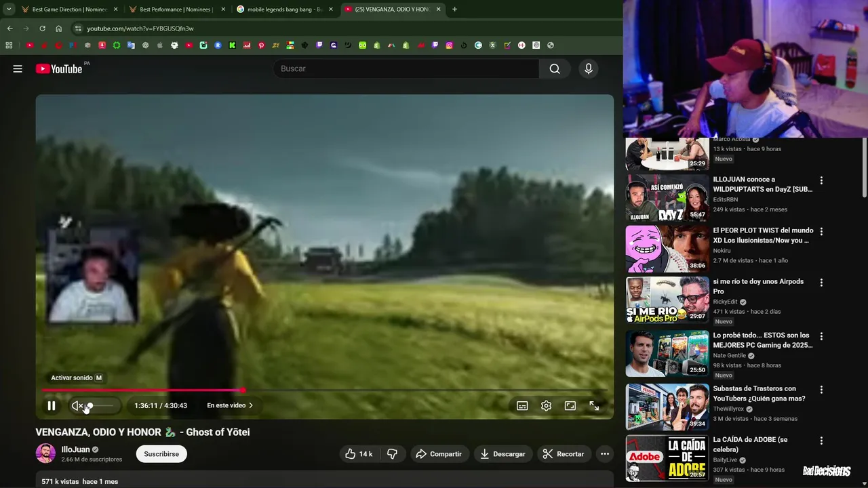Open the Apple bookmark

(x=160, y=45)
